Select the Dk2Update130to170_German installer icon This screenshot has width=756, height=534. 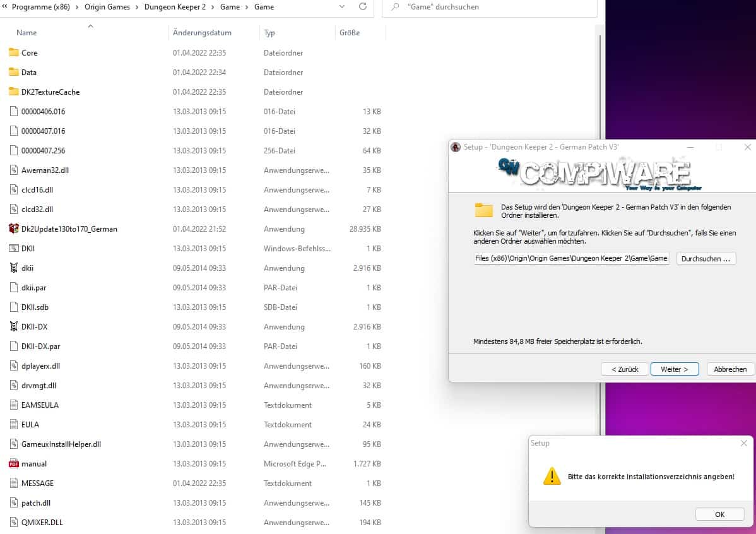pyautogui.click(x=13, y=228)
